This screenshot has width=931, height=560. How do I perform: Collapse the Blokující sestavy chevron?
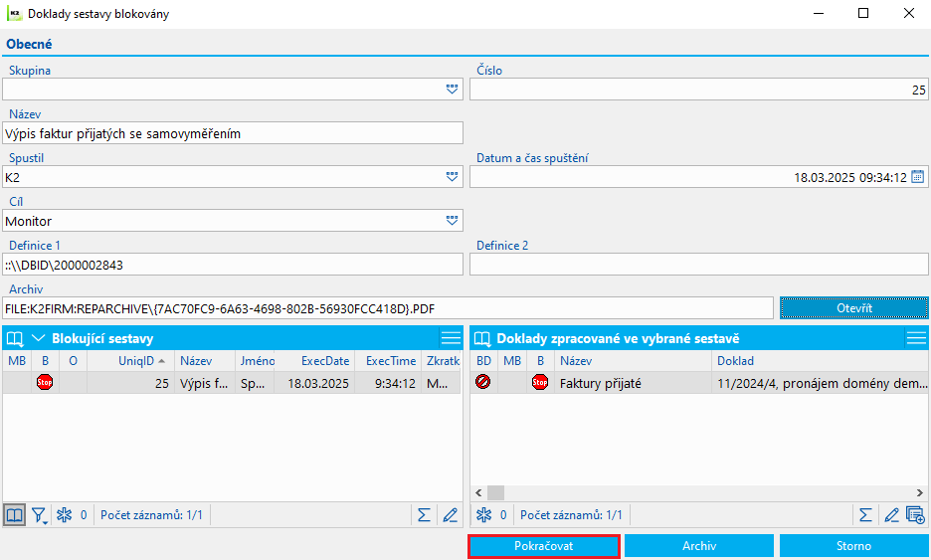(x=38, y=338)
